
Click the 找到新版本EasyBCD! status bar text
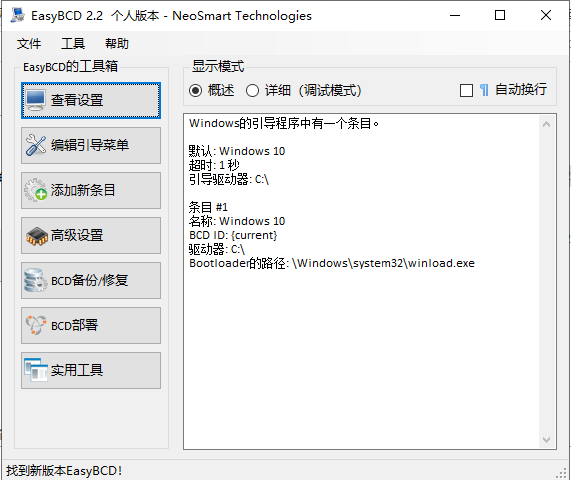pos(64,471)
